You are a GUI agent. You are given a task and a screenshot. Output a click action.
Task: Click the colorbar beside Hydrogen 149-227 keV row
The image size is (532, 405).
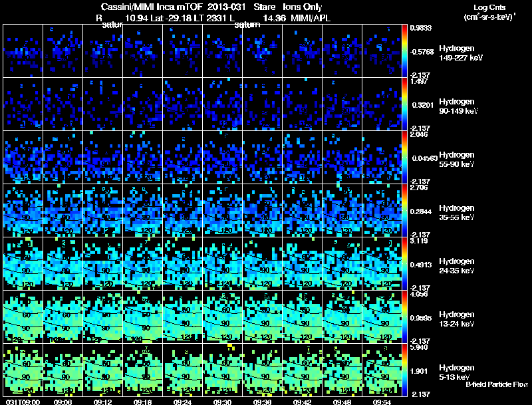404,51
